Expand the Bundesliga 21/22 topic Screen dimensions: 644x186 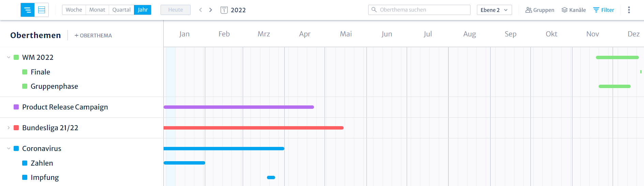tap(9, 128)
